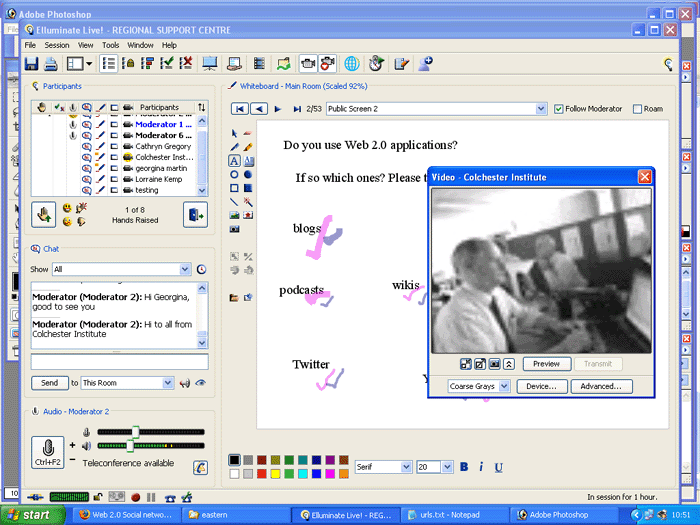Select the whiteboard pen tool
Image resolution: width=700 pixels, height=525 pixels.
pos(234,147)
